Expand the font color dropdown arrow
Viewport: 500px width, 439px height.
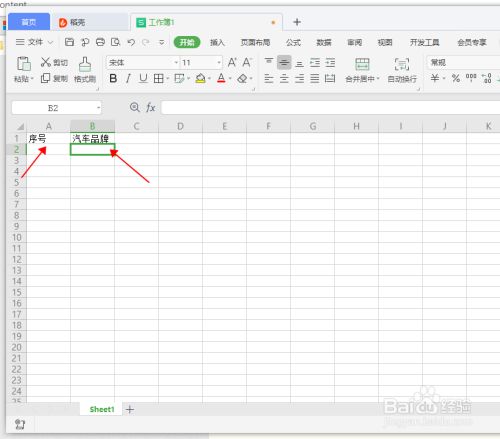pos(230,79)
